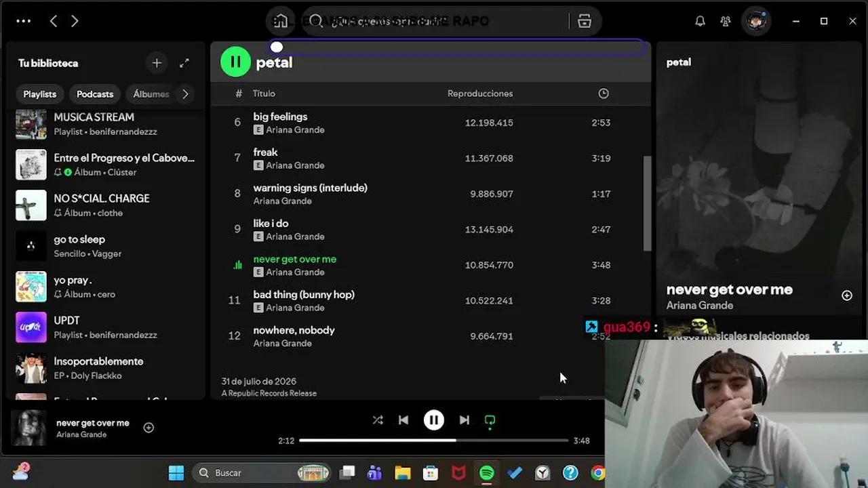Click the release date 31 de julio de 2026
Image resolution: width=868 pixels, height=488 pixels.
click(259, 382)
